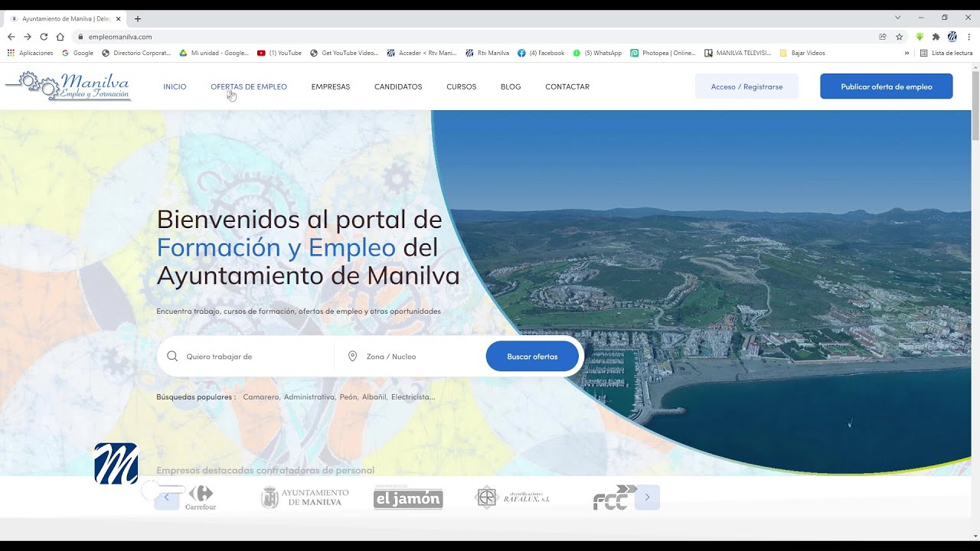The width and height of the screenshot is (980, 551).
Task: Open the Extensions puzzle icon
Action: 936,37
